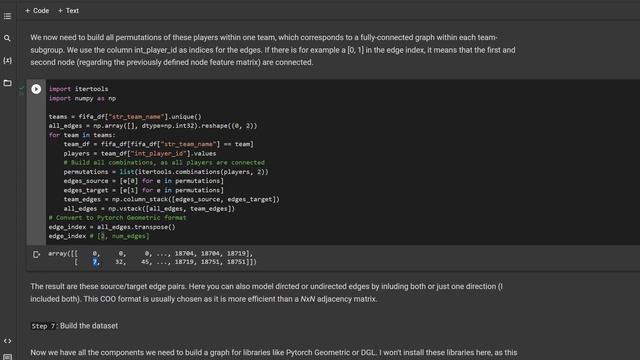Click the team_df filter code line
Screen dimensions: 640x360
(x=158, y=144)
